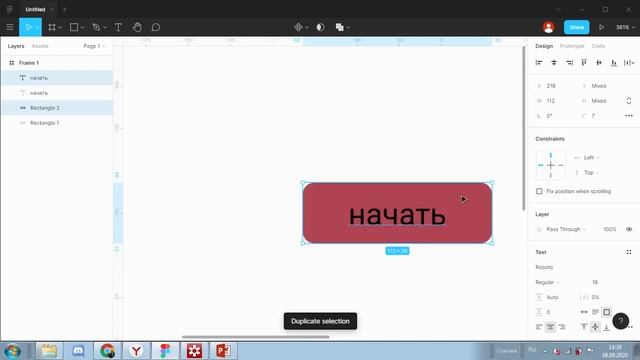The height and width of the screenshot is (360, 640).
Task: Click the Text align top icon
Action: click(584, 327)
